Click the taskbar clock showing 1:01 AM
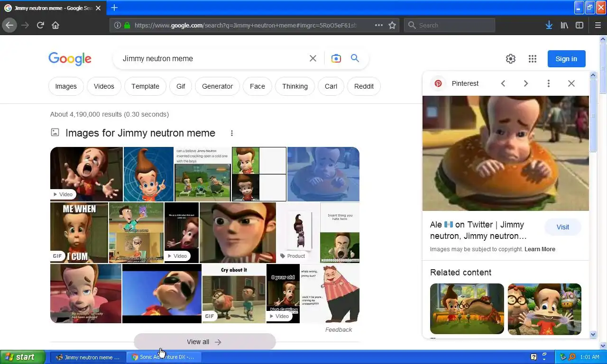Screen dimensions: 607x364 [589, 357]
